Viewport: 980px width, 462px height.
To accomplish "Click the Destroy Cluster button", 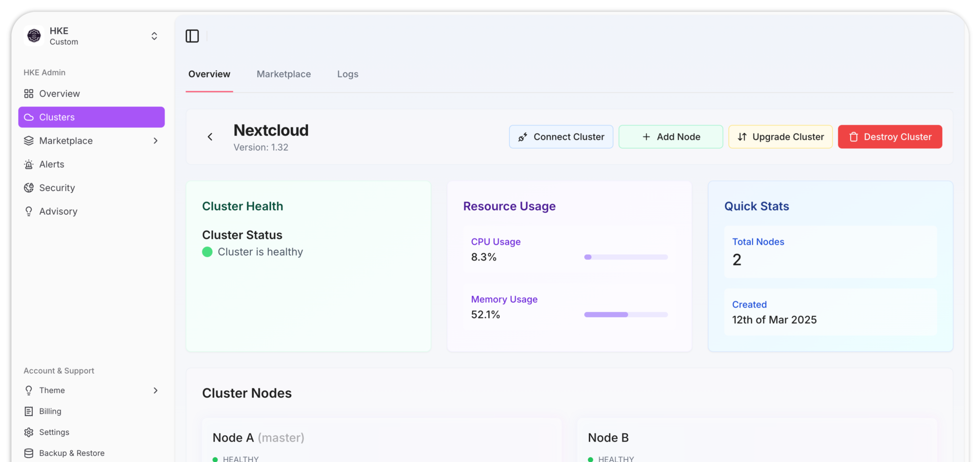I will point(890,137).
